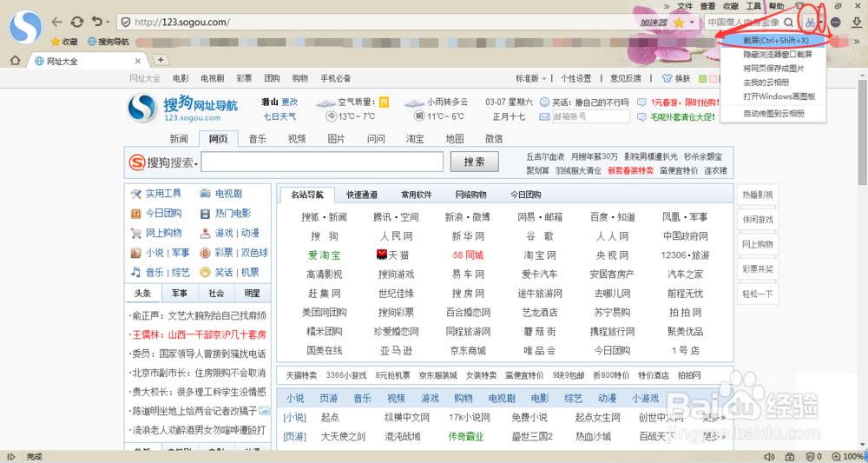Click the 网上购物 cart icon link
Image resolution: width=868 pixels, height=463 pixels.
coord(155,233)
